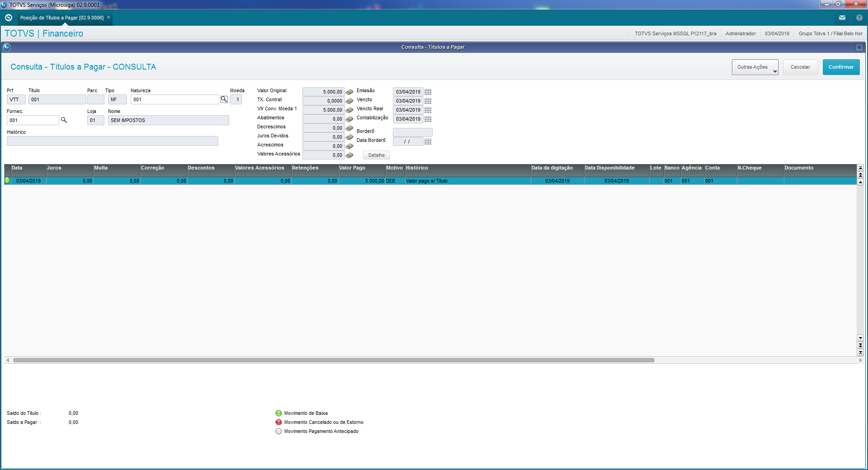The height and width of the screenshot is (470, 868).
Task: Open the mail messages icon
Action: (x=842, y=18)
